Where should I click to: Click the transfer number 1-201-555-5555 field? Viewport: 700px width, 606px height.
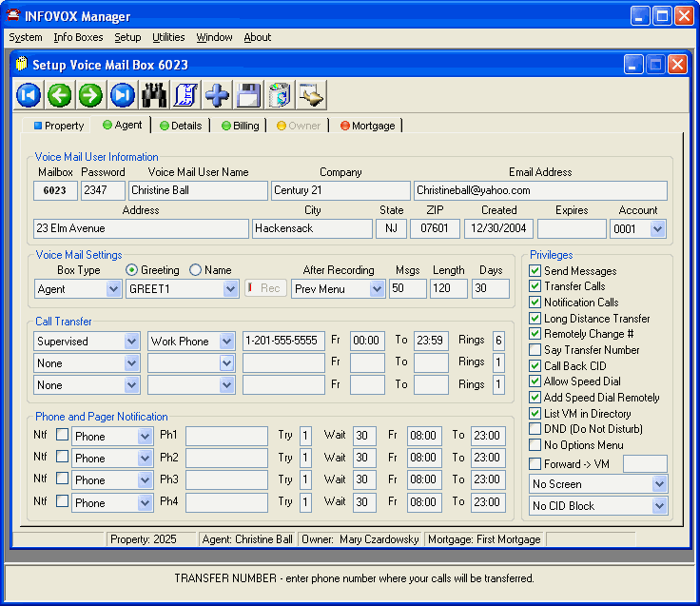click(x=283, y=341)
